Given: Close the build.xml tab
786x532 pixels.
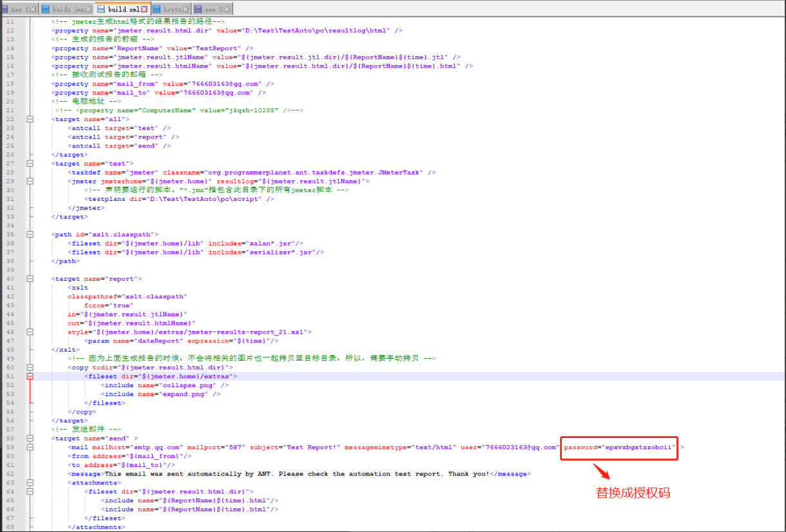Looking at the screenshot, I should click(x=144, y=10).
